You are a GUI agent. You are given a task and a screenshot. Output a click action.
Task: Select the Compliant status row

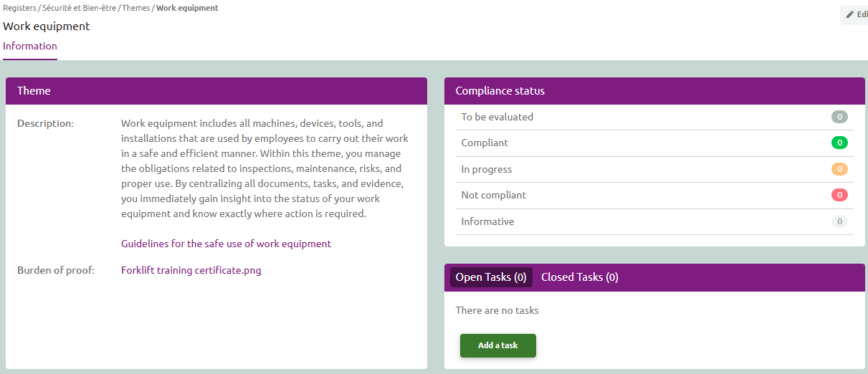coord(654,143)
